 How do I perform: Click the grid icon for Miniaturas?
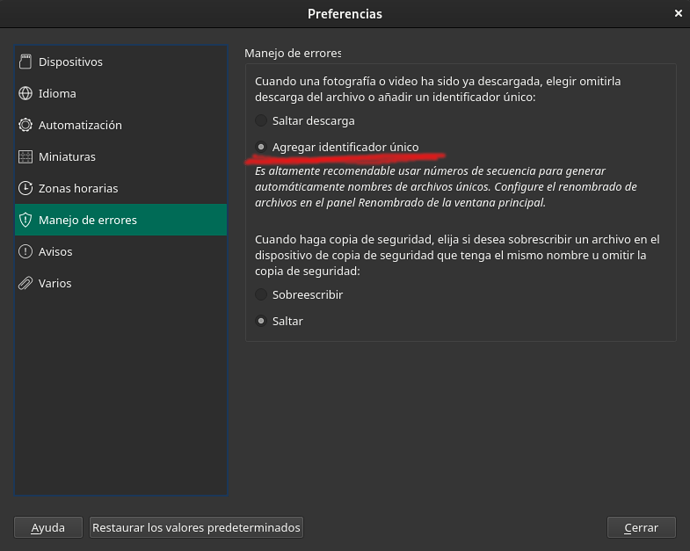(x=26, y=157)
